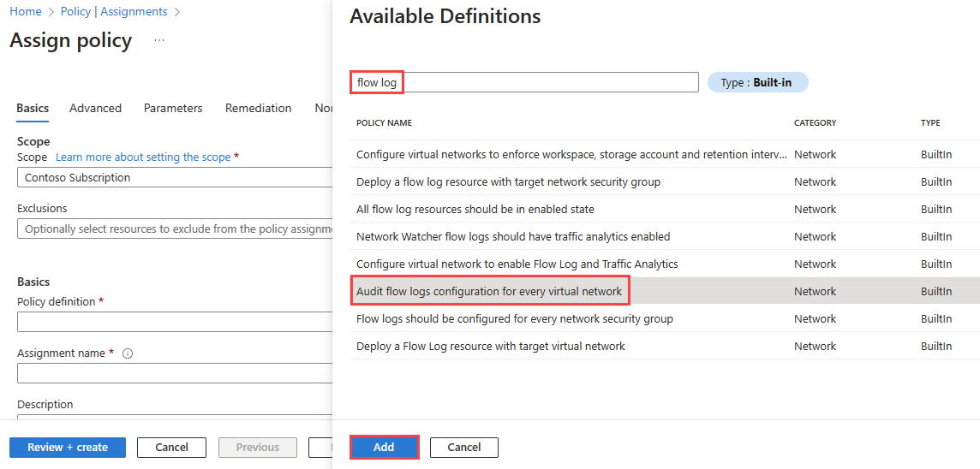Navigate to Home breadcrumb link
Viewport: 980px width, 469px height.
26,11
